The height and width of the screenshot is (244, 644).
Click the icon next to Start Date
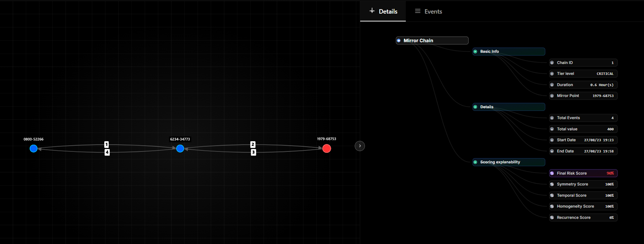[x=552, y=140]
